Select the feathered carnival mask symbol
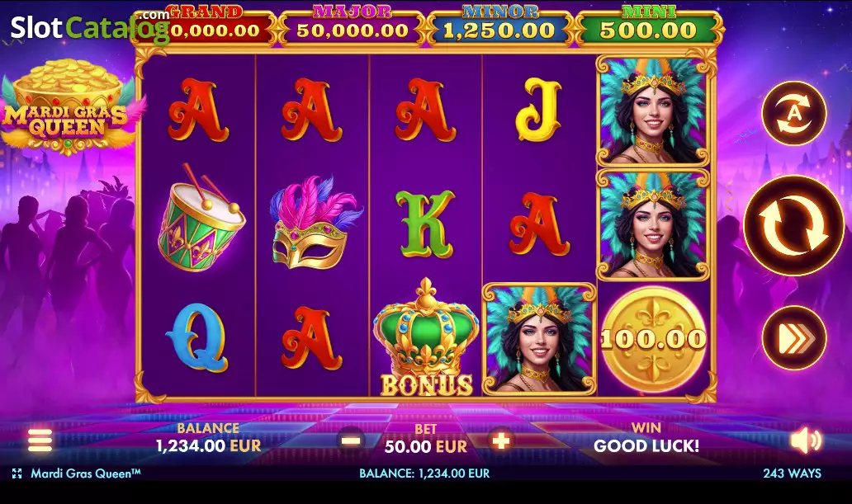This screenshot has width=852, height=504. pos(314,222)
